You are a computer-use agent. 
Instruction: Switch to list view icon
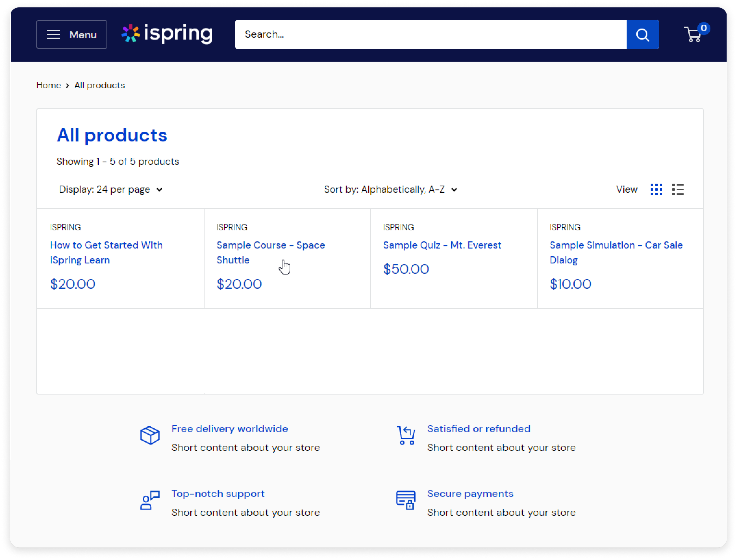click(677, 189)
